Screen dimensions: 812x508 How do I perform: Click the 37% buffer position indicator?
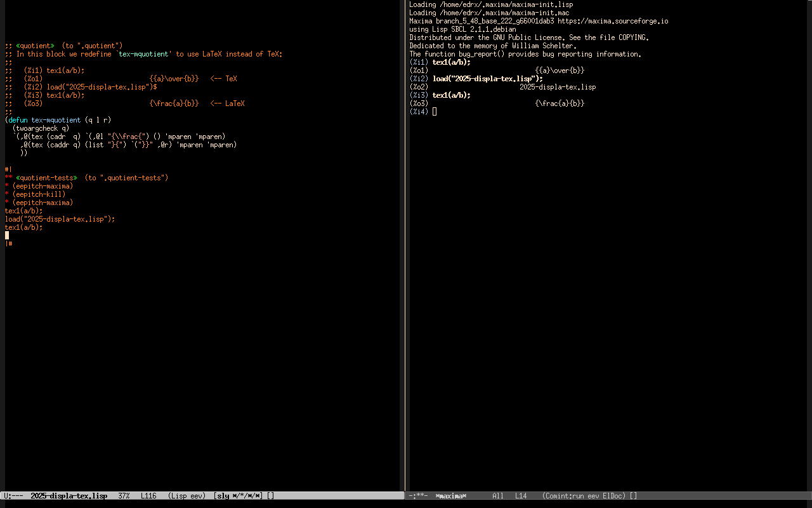(124, 496)
